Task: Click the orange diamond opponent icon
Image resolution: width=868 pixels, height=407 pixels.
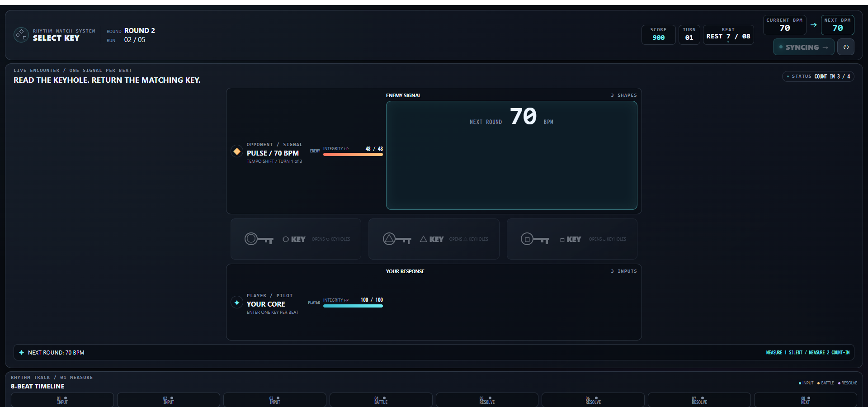Action: [x=237, y=151]
